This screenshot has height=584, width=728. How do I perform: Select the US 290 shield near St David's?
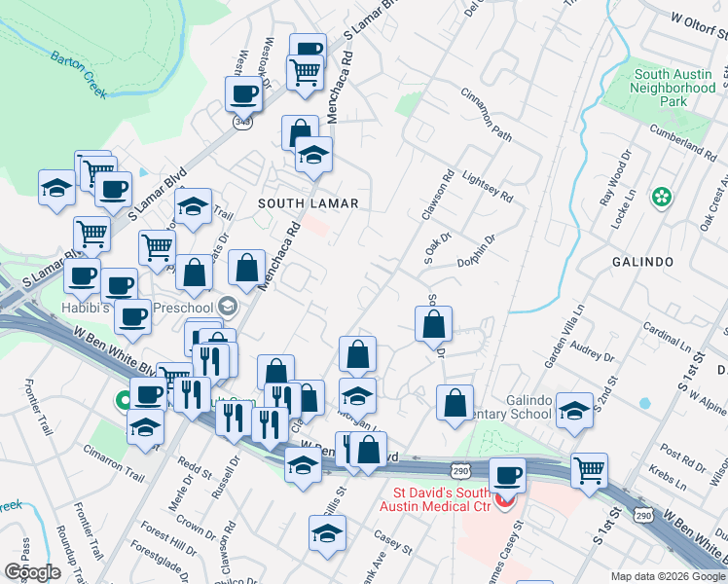click(459, 472)
